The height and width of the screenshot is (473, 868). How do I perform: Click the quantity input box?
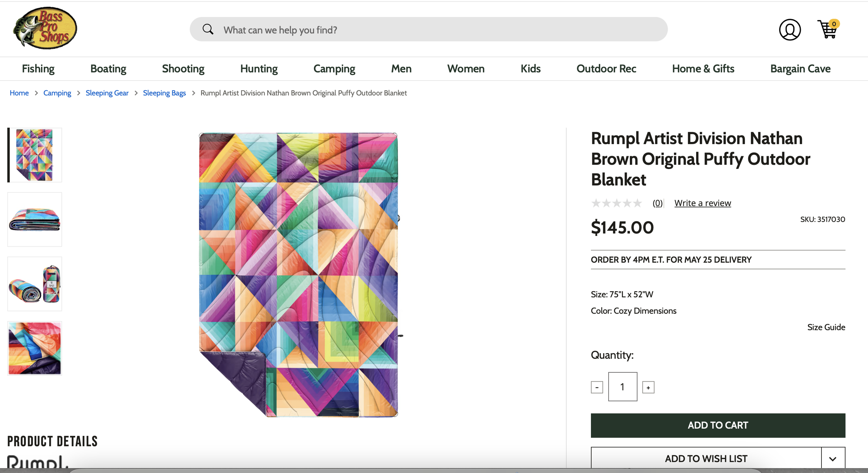(622, 387)
